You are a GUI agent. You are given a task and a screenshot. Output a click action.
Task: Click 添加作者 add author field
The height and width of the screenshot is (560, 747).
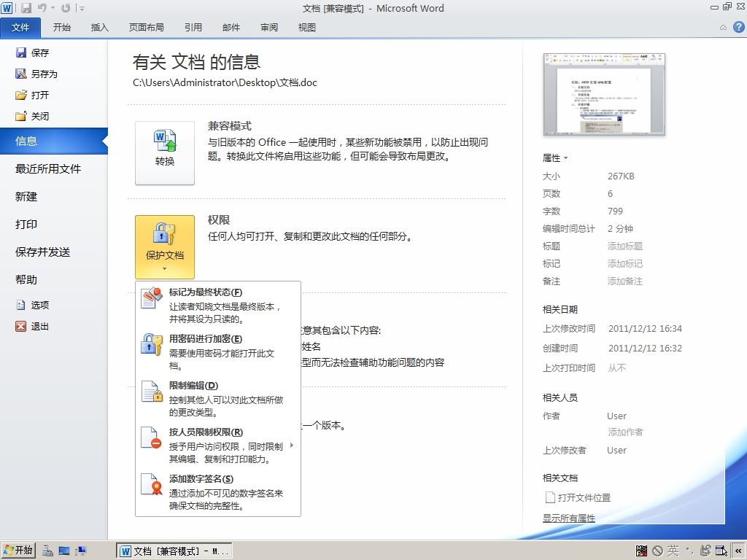(x=625, y=432)
